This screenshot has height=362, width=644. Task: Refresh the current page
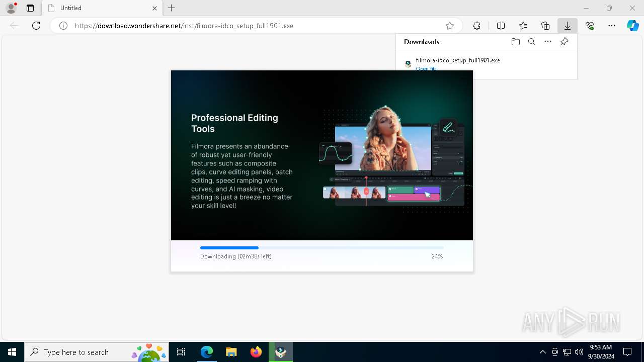click(36, 26)
